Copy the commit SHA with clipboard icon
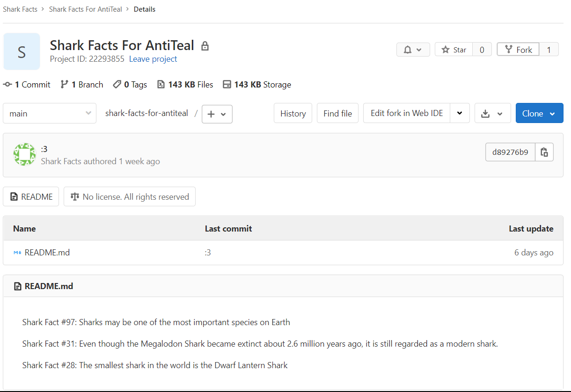The width and height of the screenshot is (571, 392). click(544, 152)
